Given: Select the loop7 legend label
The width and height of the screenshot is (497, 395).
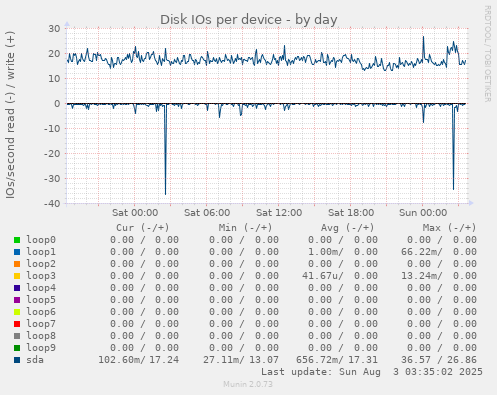Looking at the screenshot, I should pos(41,324).
